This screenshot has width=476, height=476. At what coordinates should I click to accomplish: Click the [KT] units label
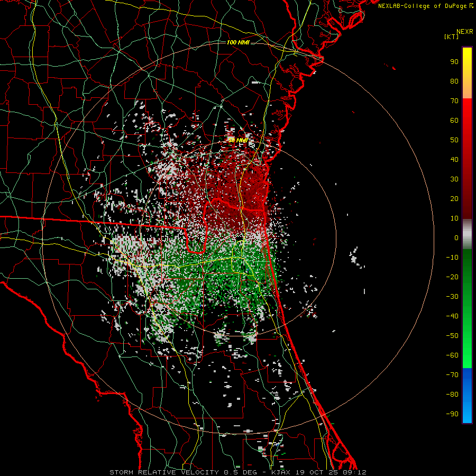pyautogui.click(x=451, y=36)
